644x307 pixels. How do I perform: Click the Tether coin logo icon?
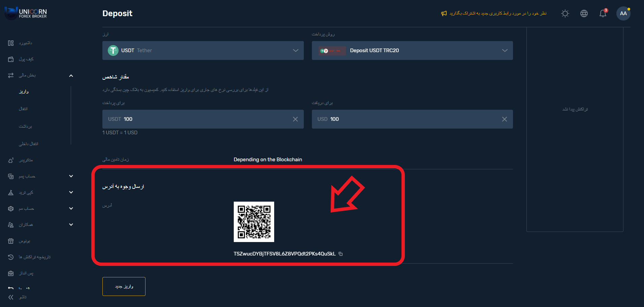[113, 50]
